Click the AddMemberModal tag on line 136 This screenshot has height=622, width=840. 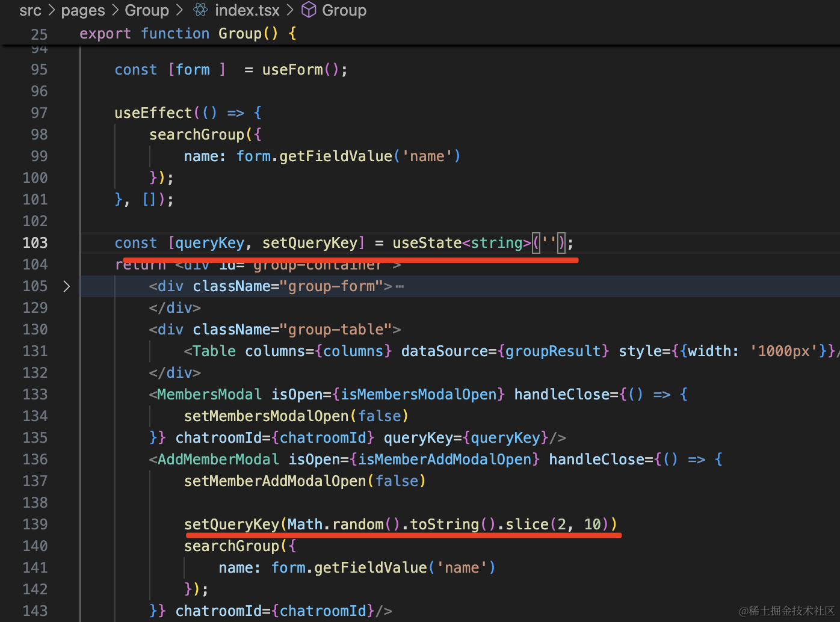point(218,460)
